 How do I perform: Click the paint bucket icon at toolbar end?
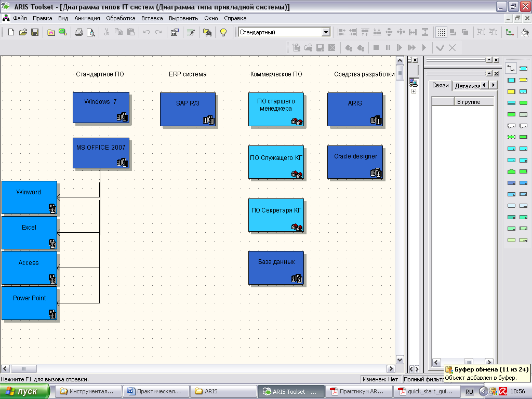(x=525, y=32)
